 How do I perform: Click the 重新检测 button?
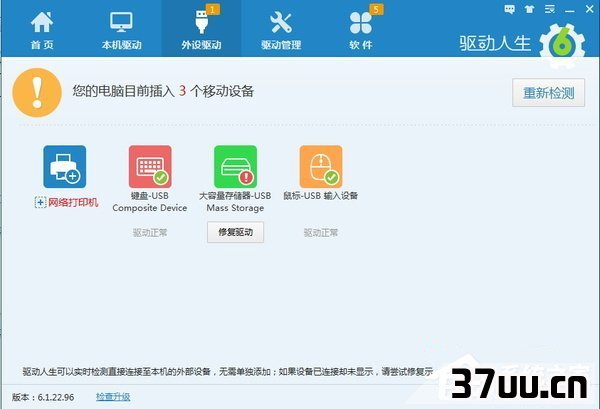548,93
